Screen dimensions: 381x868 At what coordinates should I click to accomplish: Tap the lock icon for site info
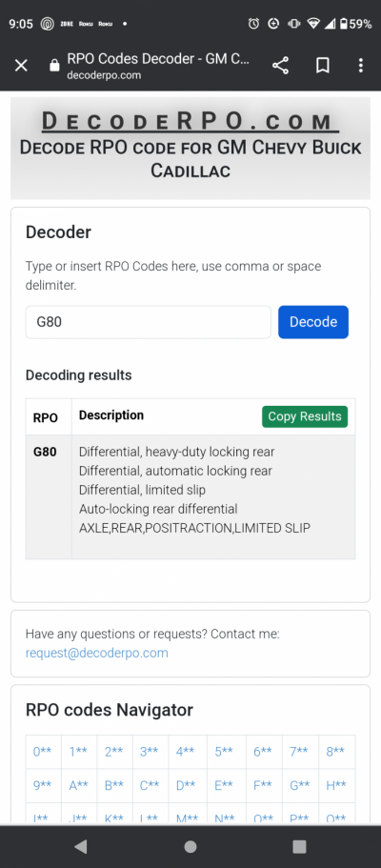coord(54,66)
